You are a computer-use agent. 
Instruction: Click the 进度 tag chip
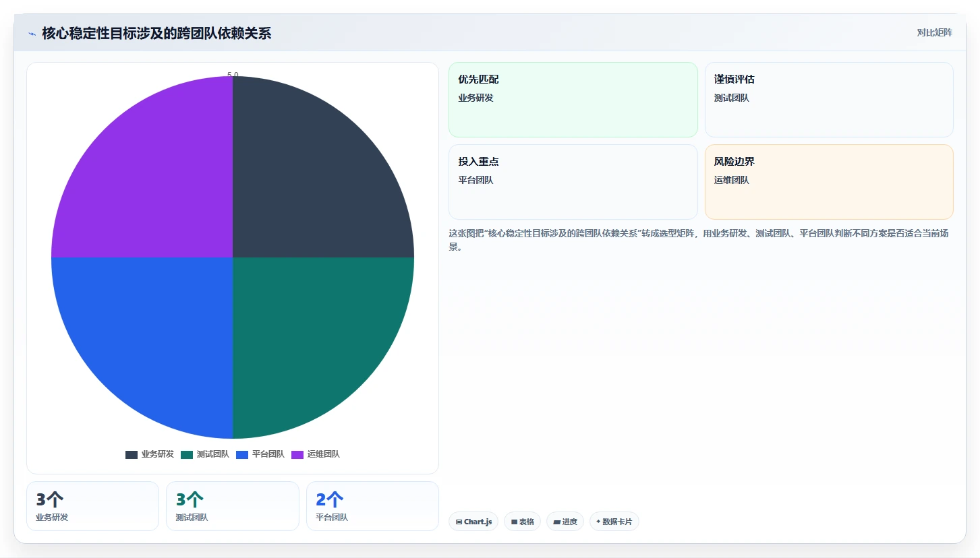[565, 522]
